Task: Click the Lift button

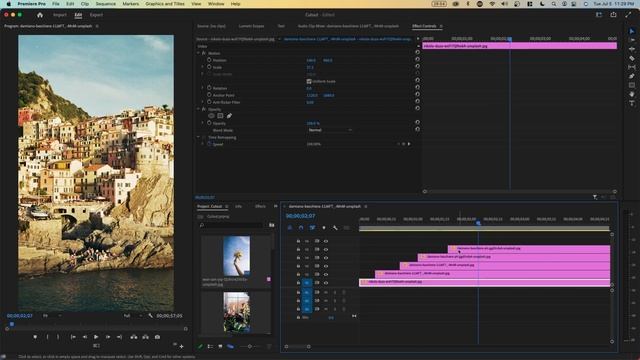Action: tap(134, 337)
